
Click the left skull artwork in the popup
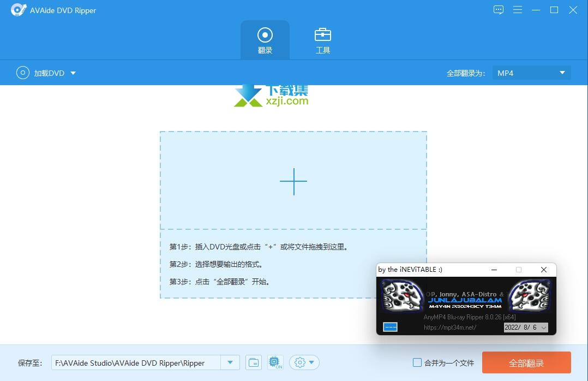point(403,296)
